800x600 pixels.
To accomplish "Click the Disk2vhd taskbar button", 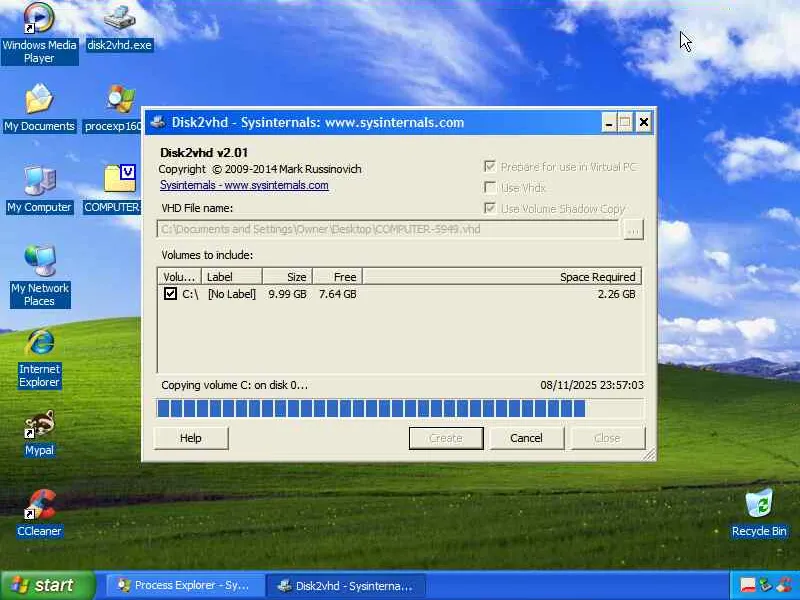I will pyautogui.click(x=347, y=585).
